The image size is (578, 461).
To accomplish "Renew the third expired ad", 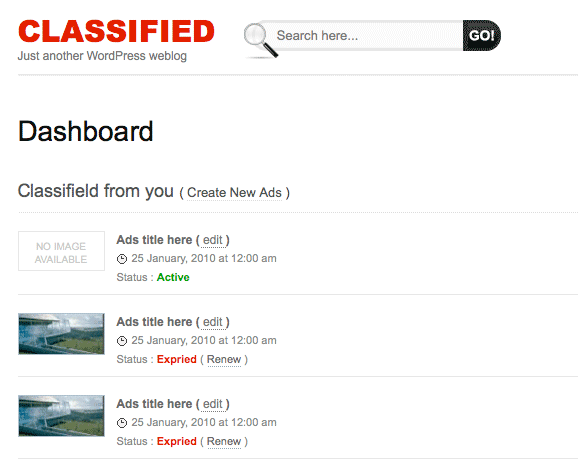I will [x=224, y=441].
